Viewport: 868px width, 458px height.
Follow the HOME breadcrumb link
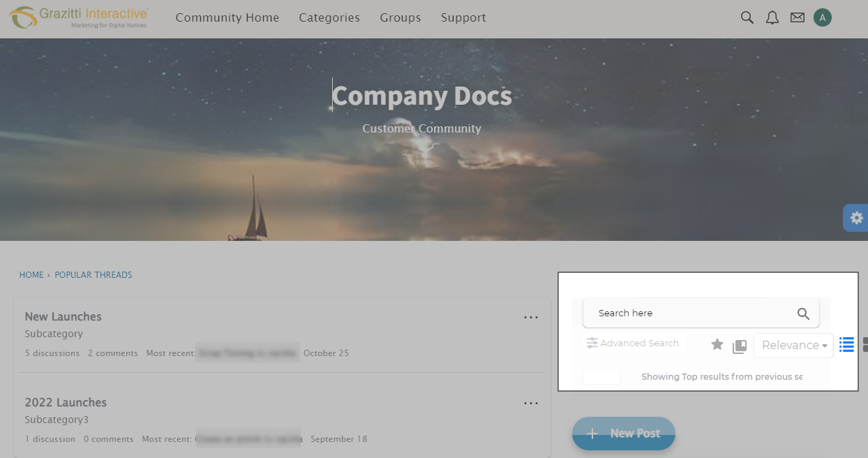click(x=31, y=275)
